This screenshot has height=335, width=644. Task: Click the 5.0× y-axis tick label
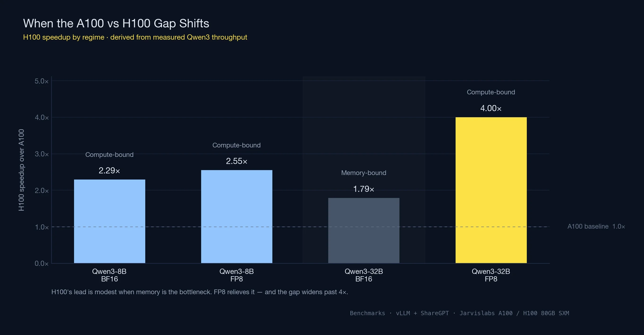click(x=42, y=81)
